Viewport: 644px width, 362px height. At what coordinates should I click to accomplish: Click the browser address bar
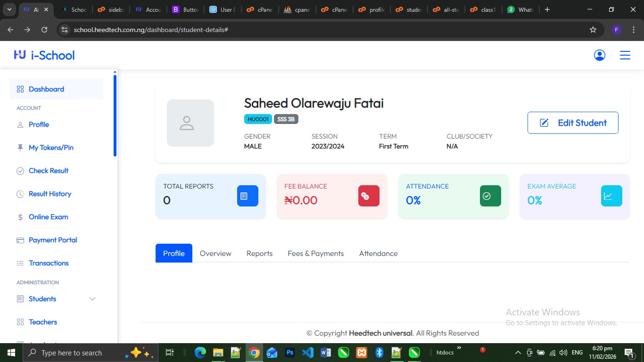[x=189, y=29]
